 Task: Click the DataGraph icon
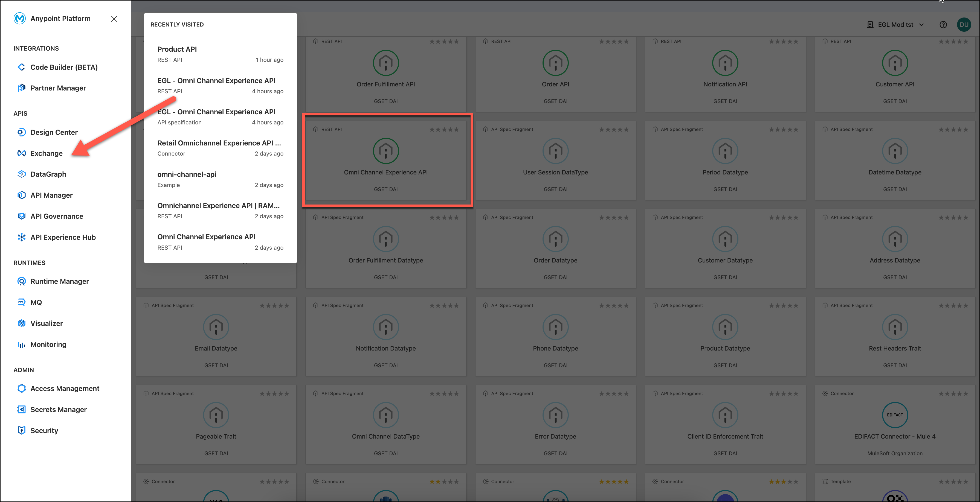click(21, 174)
